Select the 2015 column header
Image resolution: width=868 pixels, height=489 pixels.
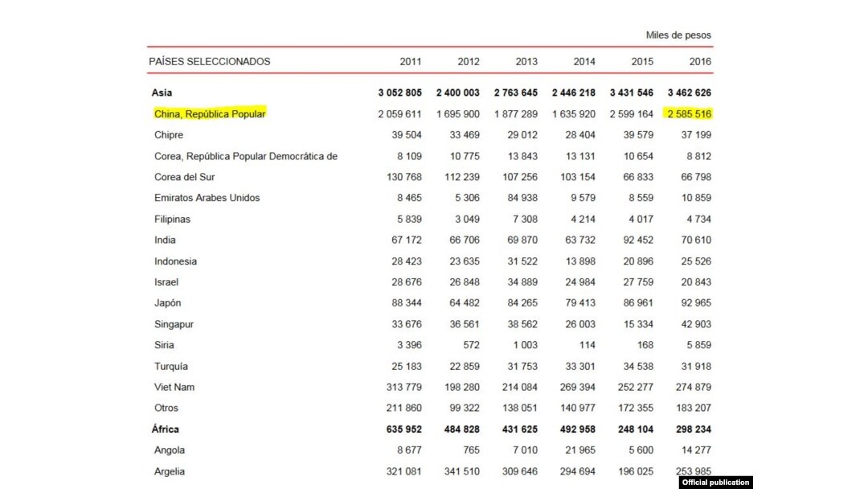pos(642,61)
